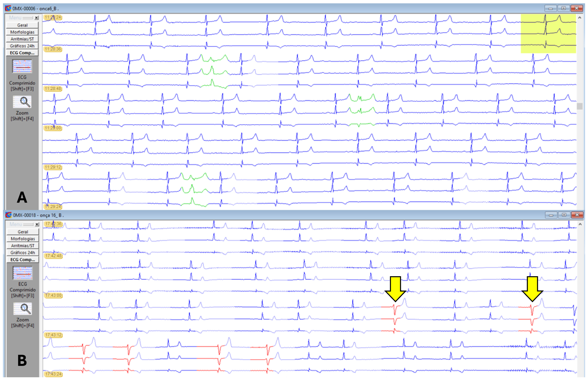Open Geral tab in top window

tap(22, 25)
